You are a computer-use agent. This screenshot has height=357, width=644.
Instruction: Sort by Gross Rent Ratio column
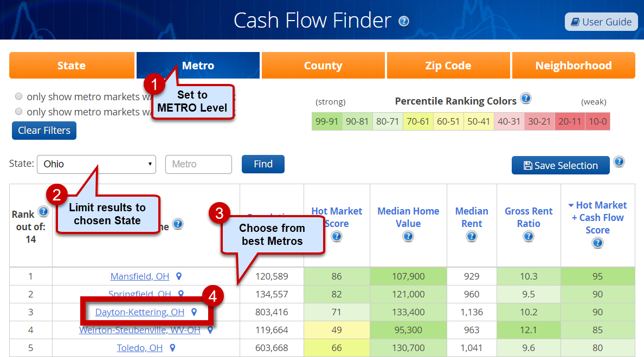coord(529,217)
